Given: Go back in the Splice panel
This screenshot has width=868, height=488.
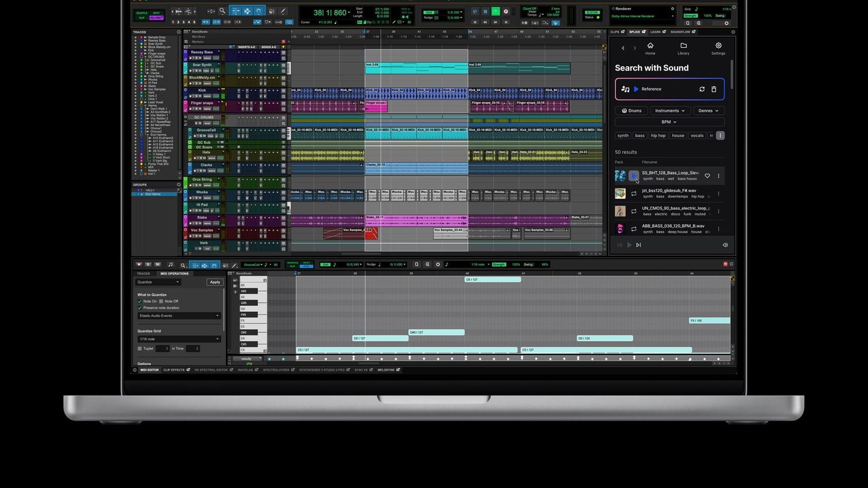Looking at the screenshot, I should click(x=623, y=48).
